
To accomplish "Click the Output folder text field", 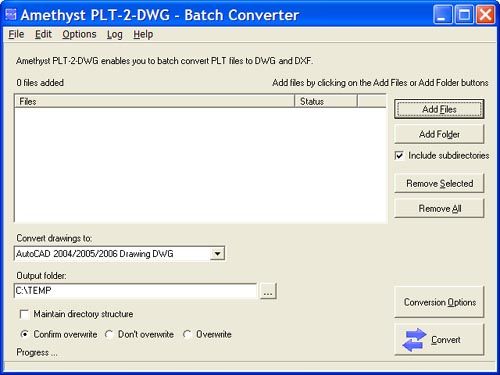I will 135,291.
